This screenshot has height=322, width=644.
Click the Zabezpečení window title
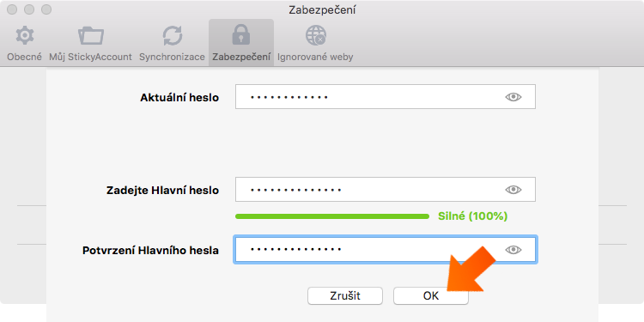click(x=322, y=10)
